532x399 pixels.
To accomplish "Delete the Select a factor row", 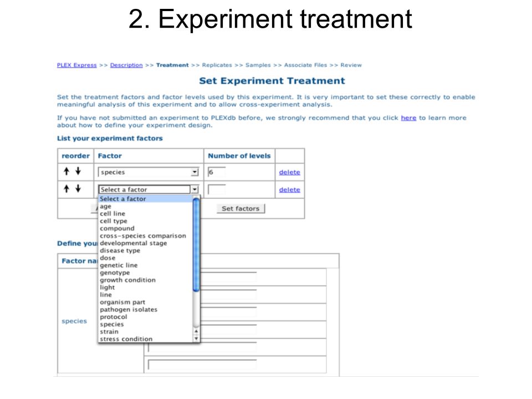I will pos(289,190).
